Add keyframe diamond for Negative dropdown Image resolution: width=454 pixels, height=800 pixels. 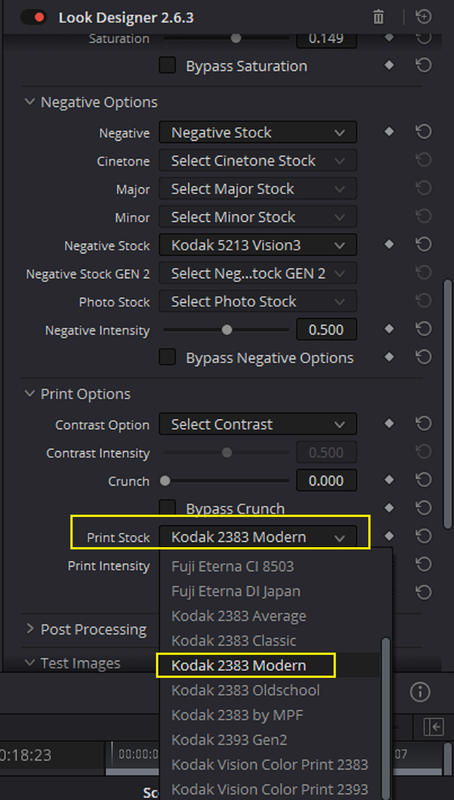coord(389,132)
